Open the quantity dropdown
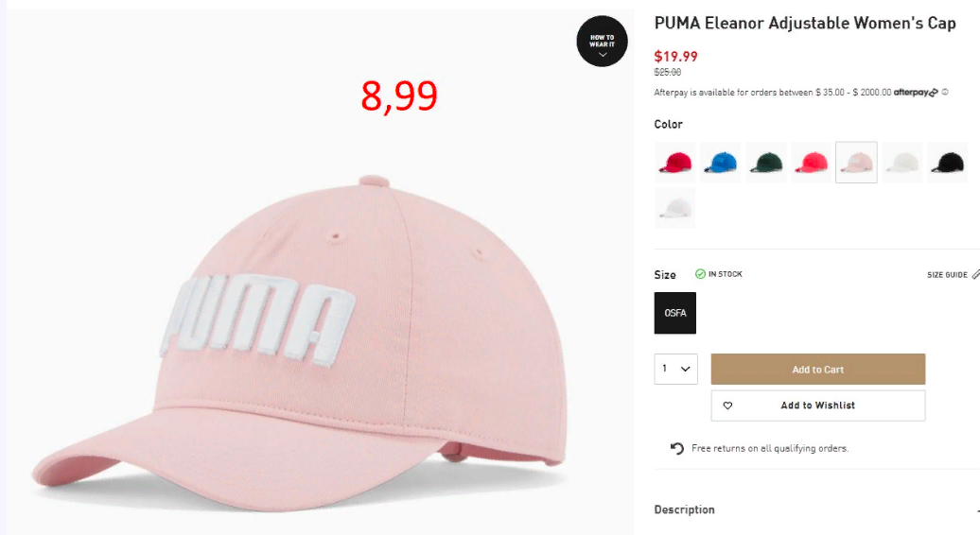Screen dimensions: 980x535 (676, 369)
